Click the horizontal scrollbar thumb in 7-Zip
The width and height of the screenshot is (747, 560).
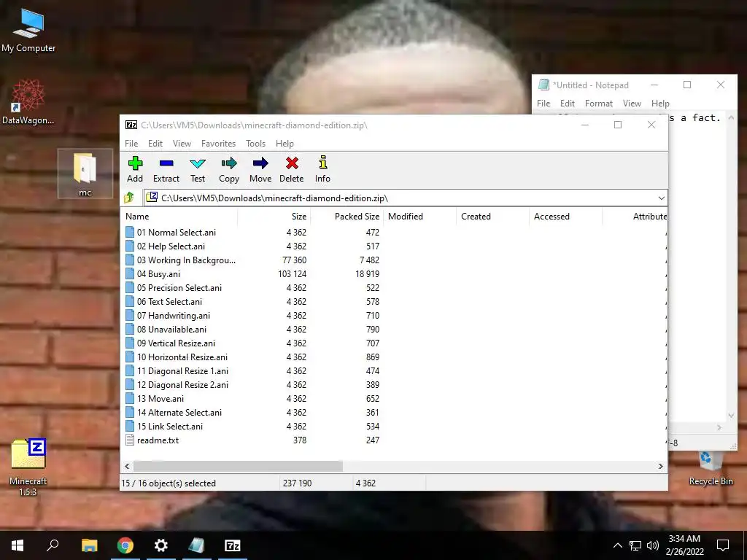[238, 466]
